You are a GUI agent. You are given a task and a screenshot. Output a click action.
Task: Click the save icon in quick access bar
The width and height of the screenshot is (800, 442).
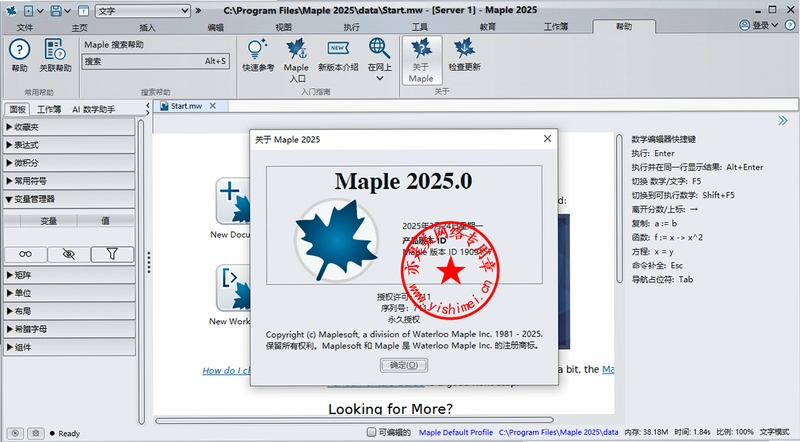(x=56, y=10)
